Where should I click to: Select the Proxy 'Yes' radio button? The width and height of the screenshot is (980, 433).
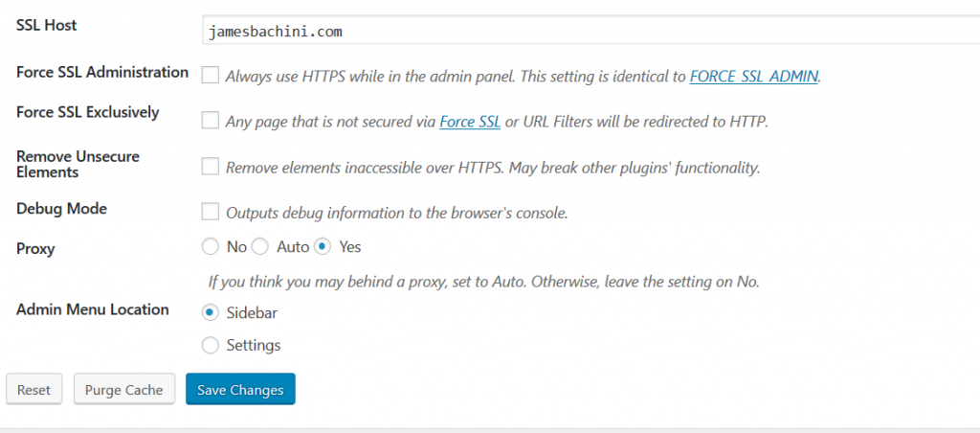pyautogui.click(x=323, y=246)
